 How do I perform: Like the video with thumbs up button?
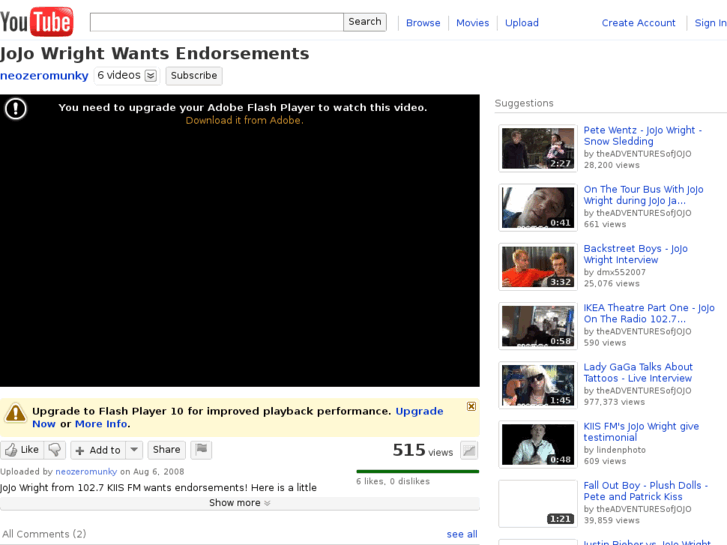point(22,449)
